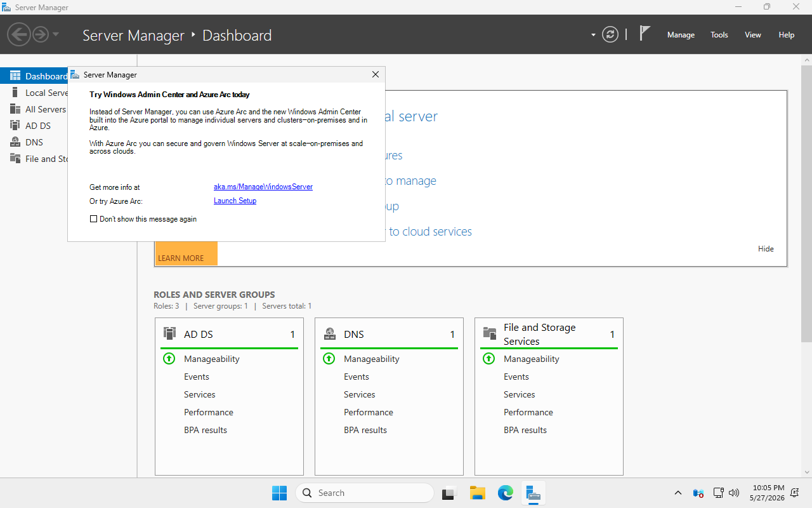The height and width of the screenshot is (508, 812).
Task: Click the volume speaker tray icon
Action: pos(734,493)
